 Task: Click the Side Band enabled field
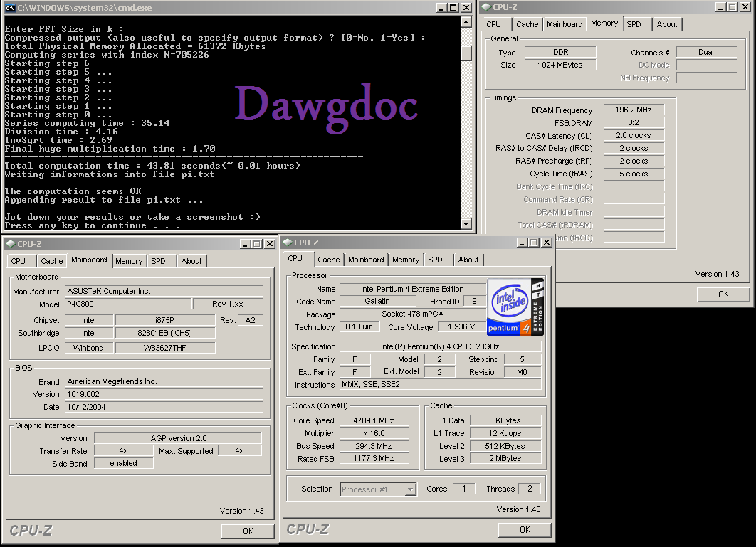(x=123, y=463)
